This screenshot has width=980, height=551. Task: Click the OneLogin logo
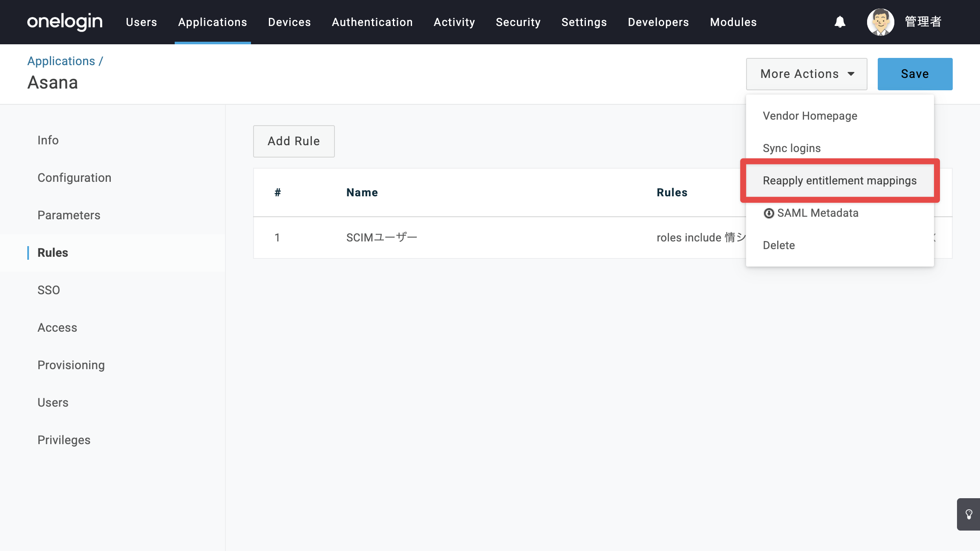tap(65, 22)
